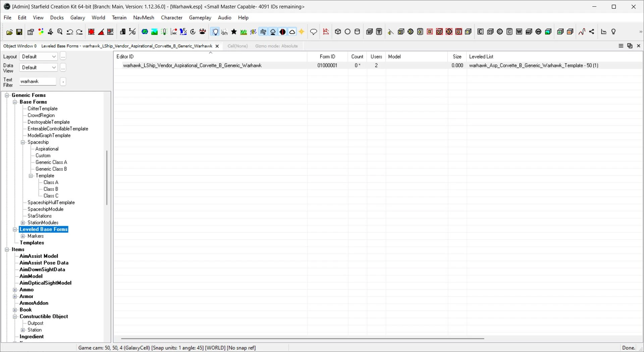Click the object list horizontal scrollbar
The width and height of the screenshot is (644, 352).
tap(303, 339)
